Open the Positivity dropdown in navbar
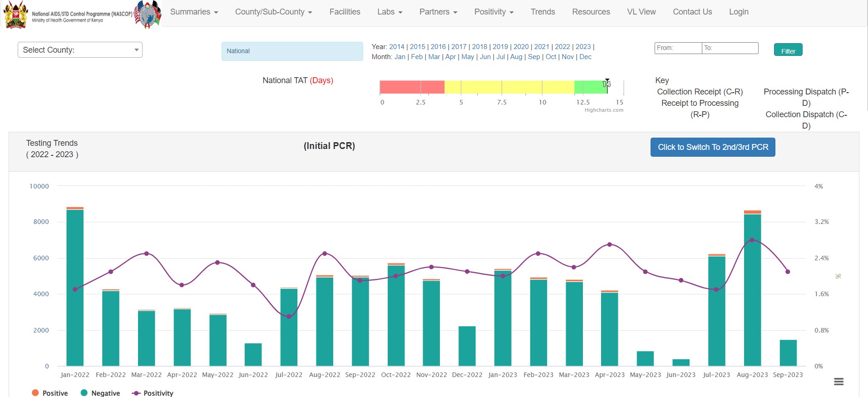Screen dimensions: 868x397 pyautogui.click(x=493, y=12)
